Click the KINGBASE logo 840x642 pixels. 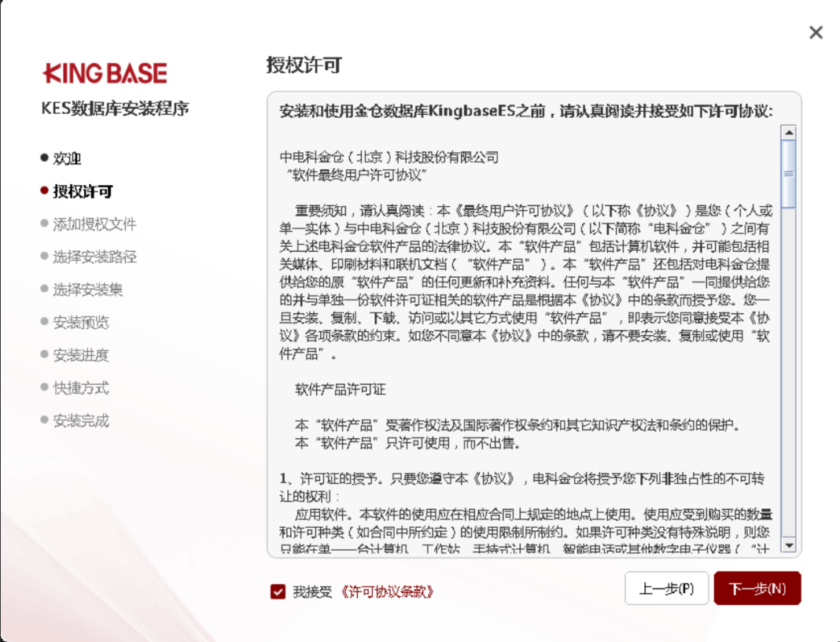point(105,73)
